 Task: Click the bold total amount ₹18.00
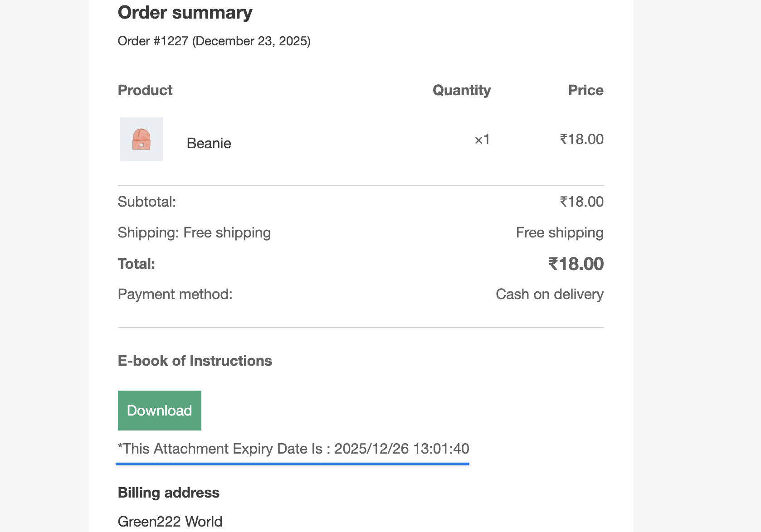tap(576, 264)
